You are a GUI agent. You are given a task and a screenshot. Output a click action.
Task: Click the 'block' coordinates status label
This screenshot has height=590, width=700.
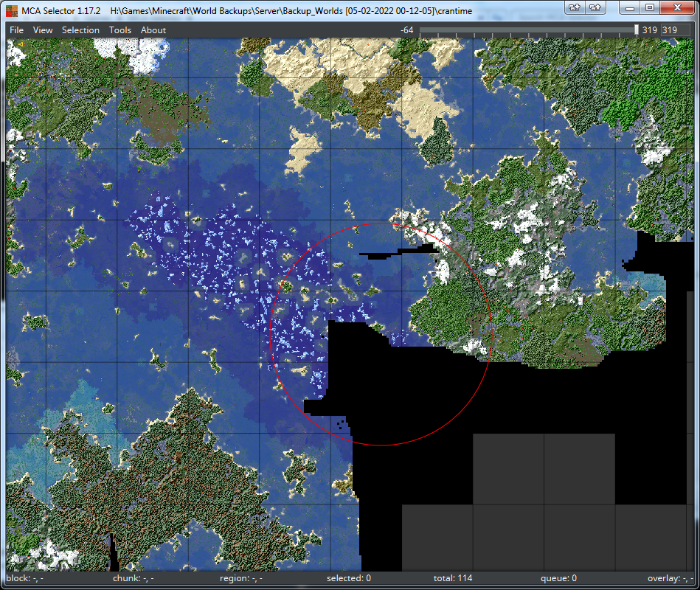coord(24,579)
